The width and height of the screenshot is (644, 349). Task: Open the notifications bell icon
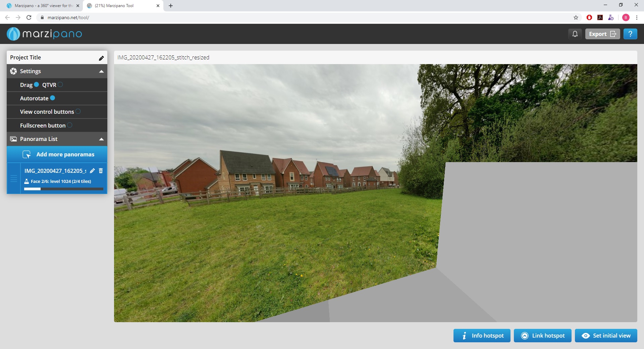click(575, 34)
